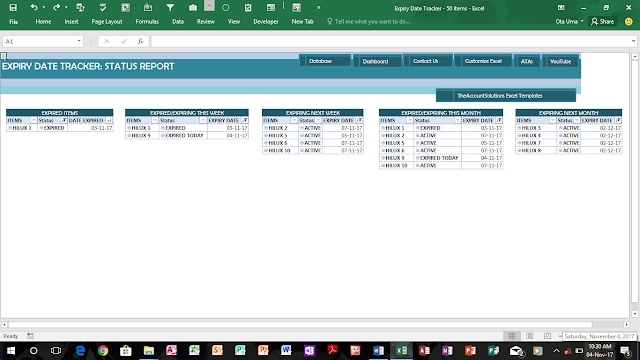This screenshot has height=360, width=640.
Task: Click the Insert Function fx icon
Action: (140, 41)
